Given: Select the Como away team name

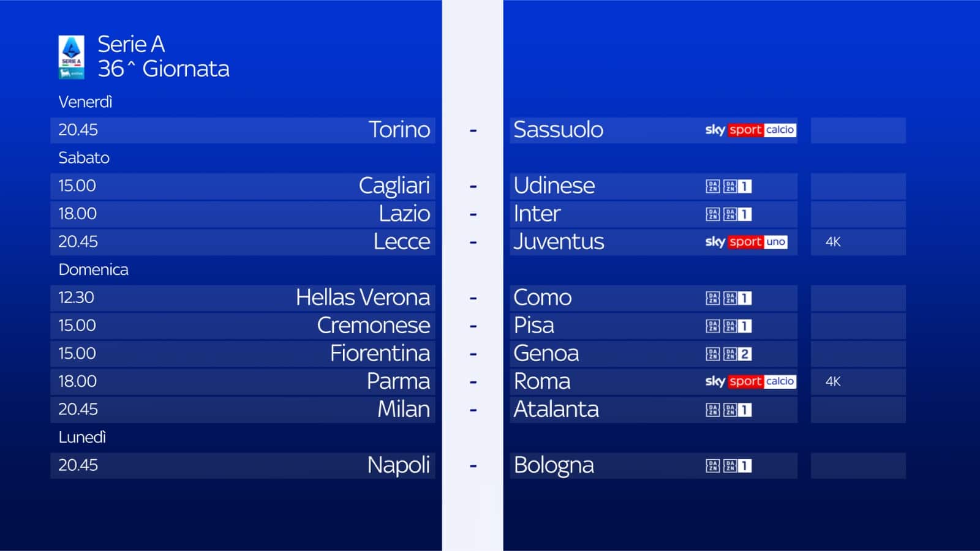Looking at the screenshot, I should pos(543,298).
